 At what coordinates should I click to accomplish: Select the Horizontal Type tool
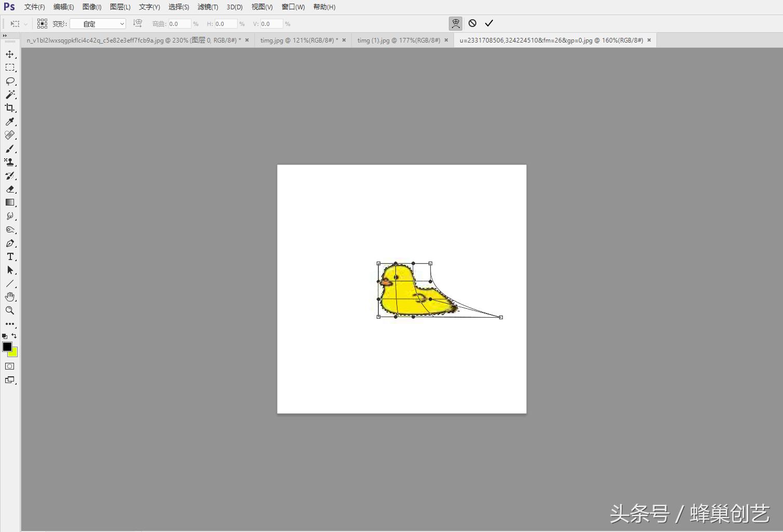(10, 256)
